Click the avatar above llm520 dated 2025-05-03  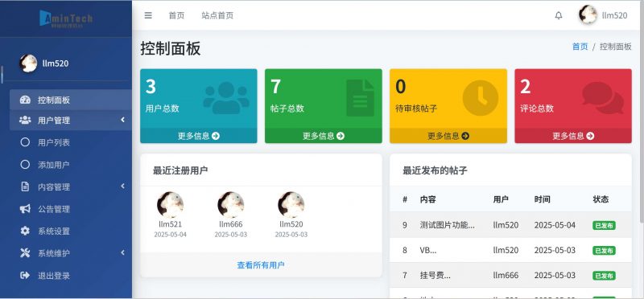coord(291,205)
